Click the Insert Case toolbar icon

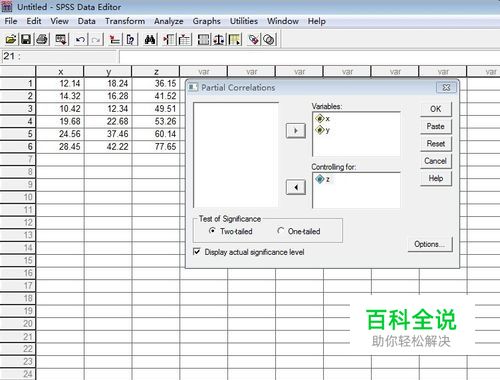(169, 40)
